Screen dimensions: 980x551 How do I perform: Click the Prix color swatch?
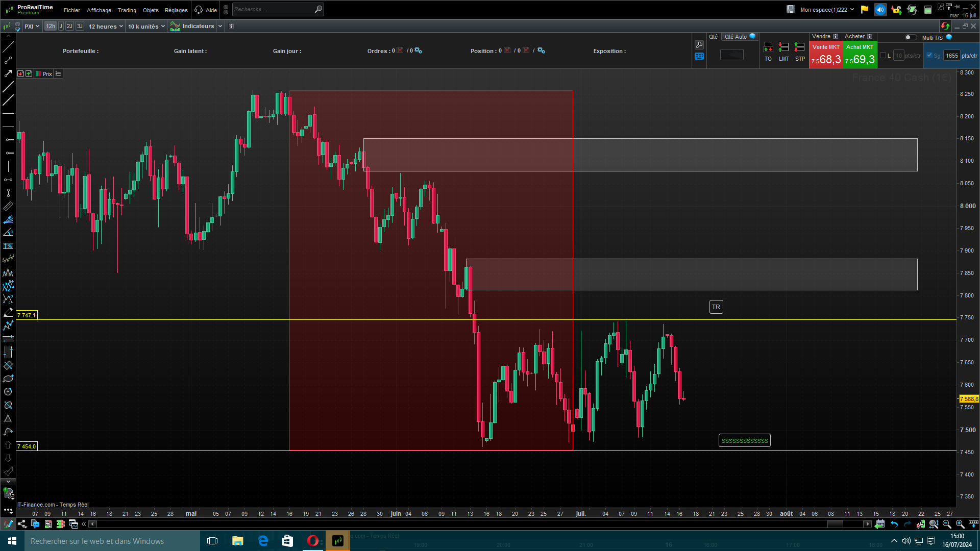38,74
